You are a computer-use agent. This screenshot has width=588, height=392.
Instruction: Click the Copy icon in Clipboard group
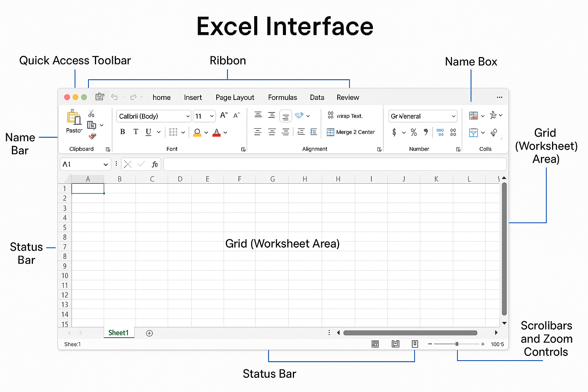91,125
